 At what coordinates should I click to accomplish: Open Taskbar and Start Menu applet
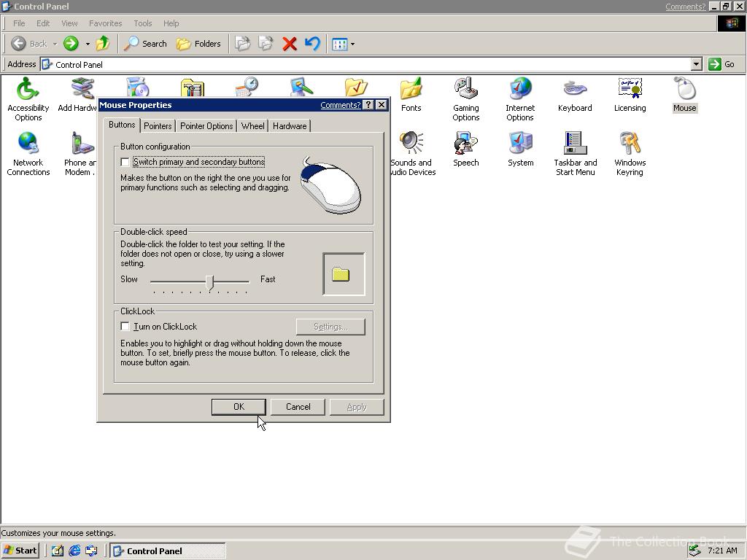point(575,154)
